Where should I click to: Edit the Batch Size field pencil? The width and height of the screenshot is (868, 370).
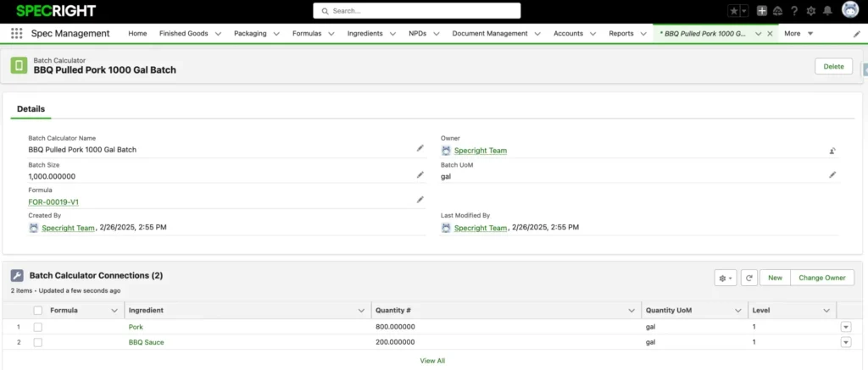tap(420, 174)
